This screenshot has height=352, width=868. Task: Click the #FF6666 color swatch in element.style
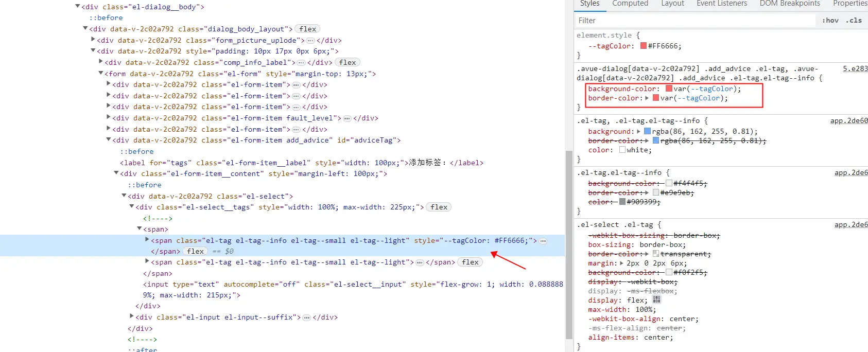click(x=643, y=46)
